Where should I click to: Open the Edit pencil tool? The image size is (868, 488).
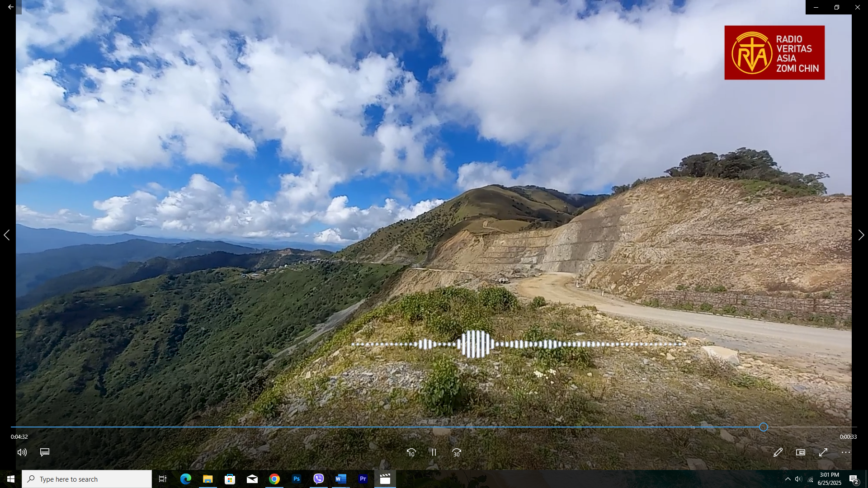pos(778,452)
